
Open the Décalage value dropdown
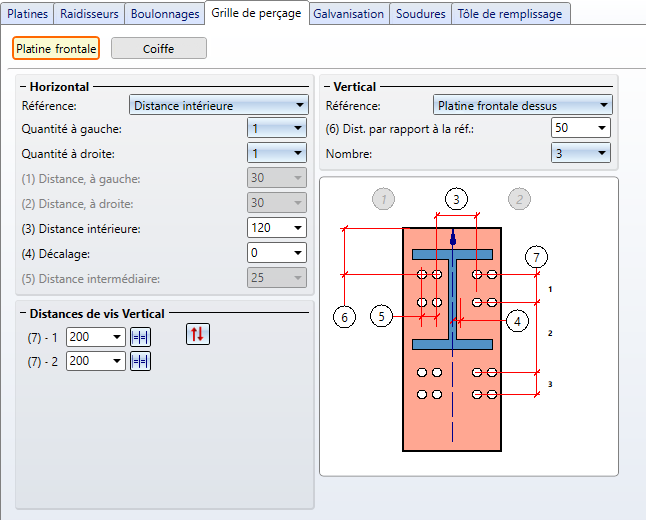[x=297, y=253]
